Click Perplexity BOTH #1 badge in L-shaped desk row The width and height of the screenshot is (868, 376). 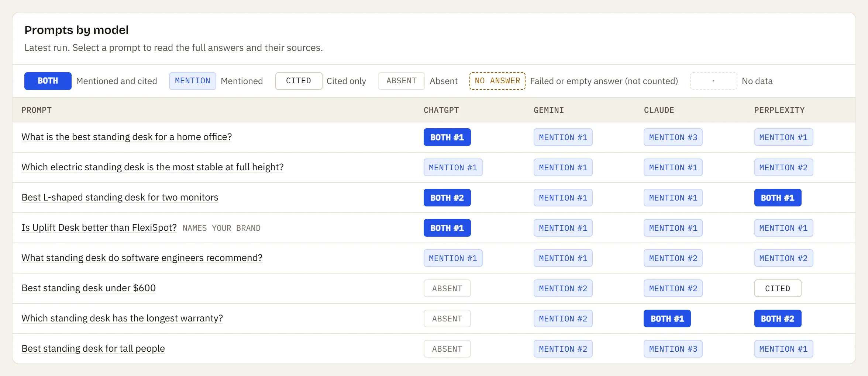(778, 198)
